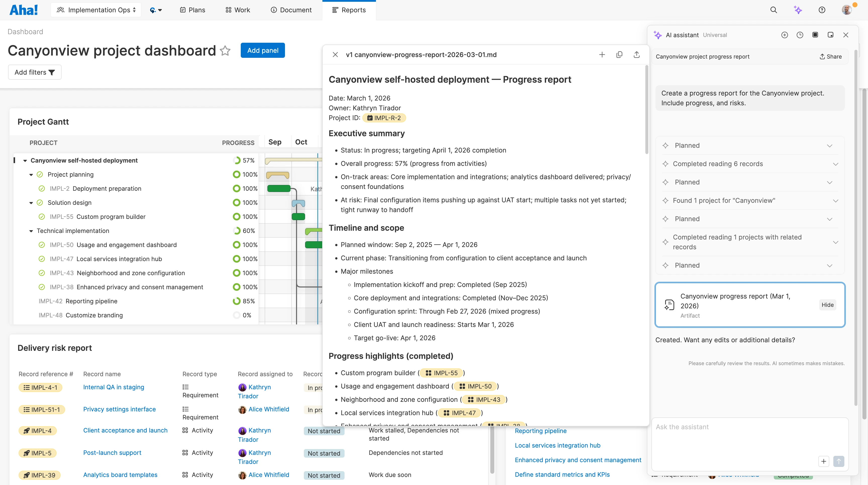The height and width of the screenshot is (485, 868).
Task: Toggle completion checkmark on IMPL-2 Deployment preparation
Action: tap(42, 188)
